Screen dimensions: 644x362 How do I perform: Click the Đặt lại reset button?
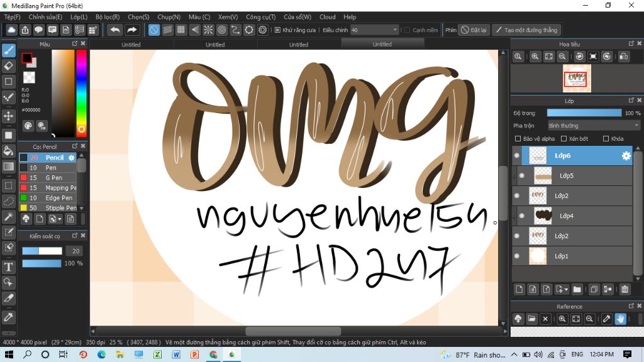coord(474,30)
